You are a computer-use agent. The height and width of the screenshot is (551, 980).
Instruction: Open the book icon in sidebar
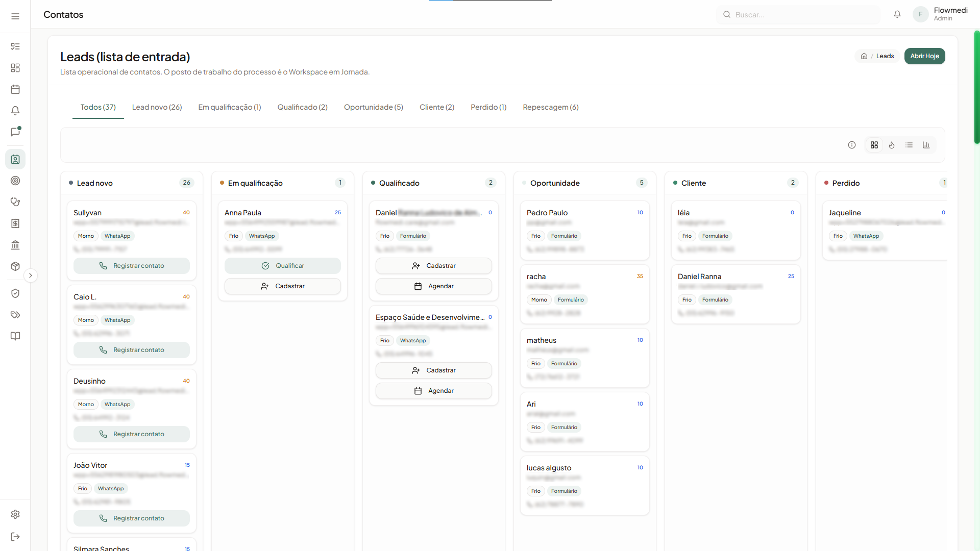click(x=15, y=336)
